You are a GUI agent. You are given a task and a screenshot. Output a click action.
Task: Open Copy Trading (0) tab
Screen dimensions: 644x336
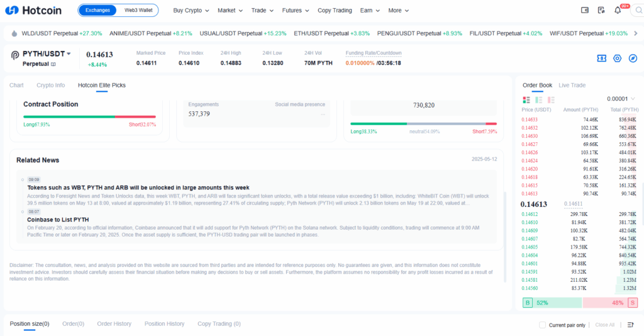tap(219, 323)
